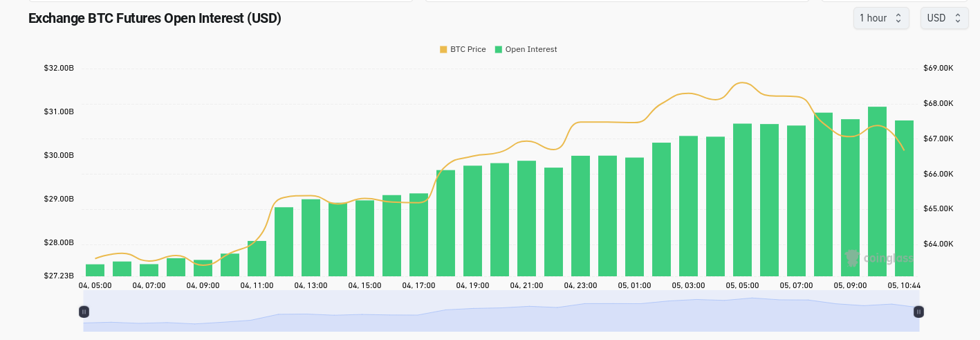The image size is (980, 340).
Task: Click the 04, 15:00 time label
Action: pos(364,285)
